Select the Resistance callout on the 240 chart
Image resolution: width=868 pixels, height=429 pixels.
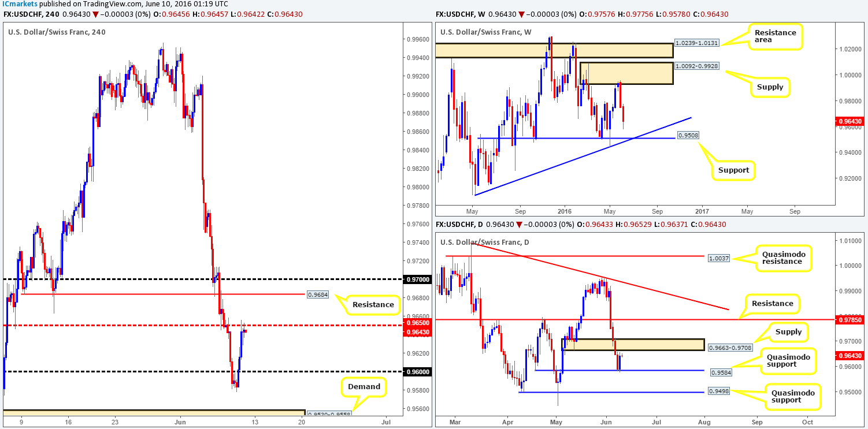(x=372, y=304)
